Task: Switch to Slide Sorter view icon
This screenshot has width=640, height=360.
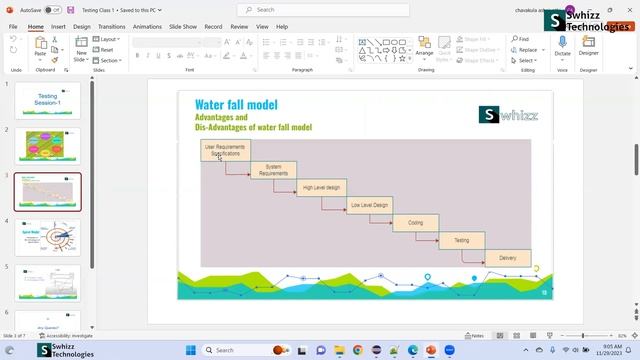Action: tap(517, 336)
